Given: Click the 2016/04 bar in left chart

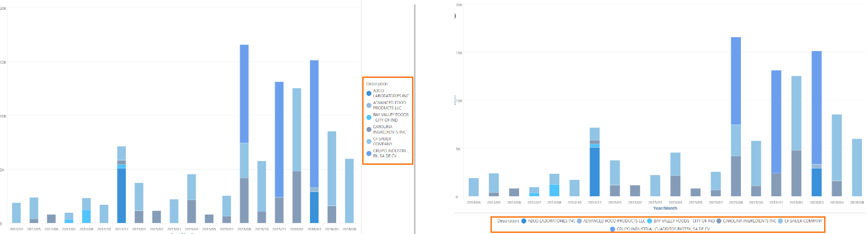Looking at the screenshot, I should 332,177.
